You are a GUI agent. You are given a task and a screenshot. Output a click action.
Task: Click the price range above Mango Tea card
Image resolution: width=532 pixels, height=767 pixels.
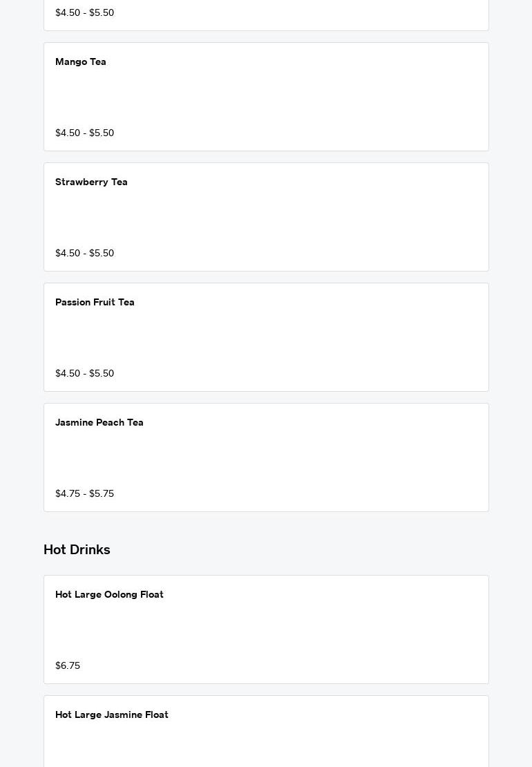pyautogui.click(x=84, y=13)
